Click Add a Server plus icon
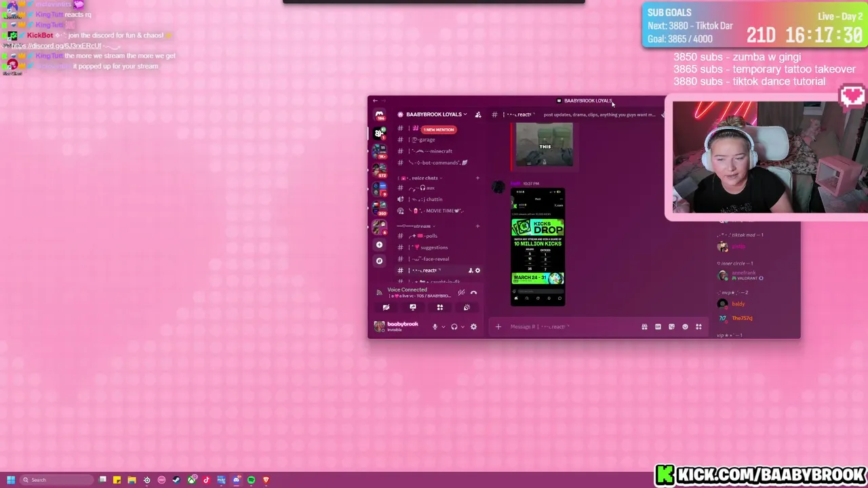This screenshot has width=868, height=488. point(379,245)
